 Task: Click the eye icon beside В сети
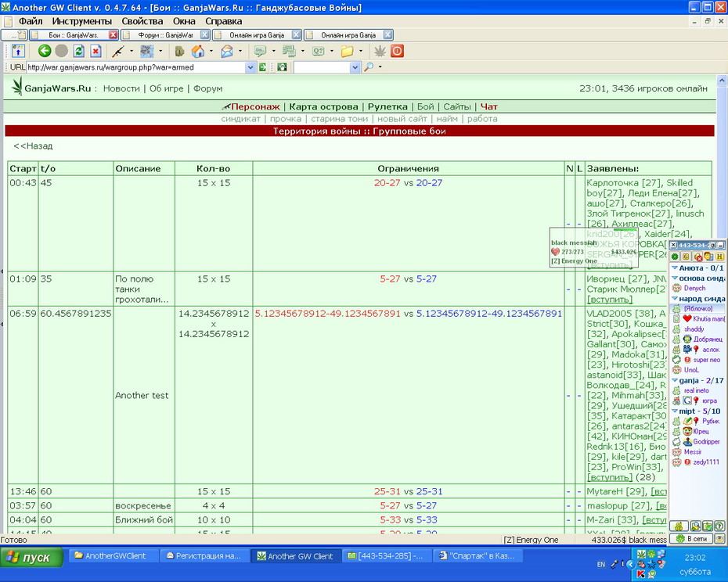719,538
